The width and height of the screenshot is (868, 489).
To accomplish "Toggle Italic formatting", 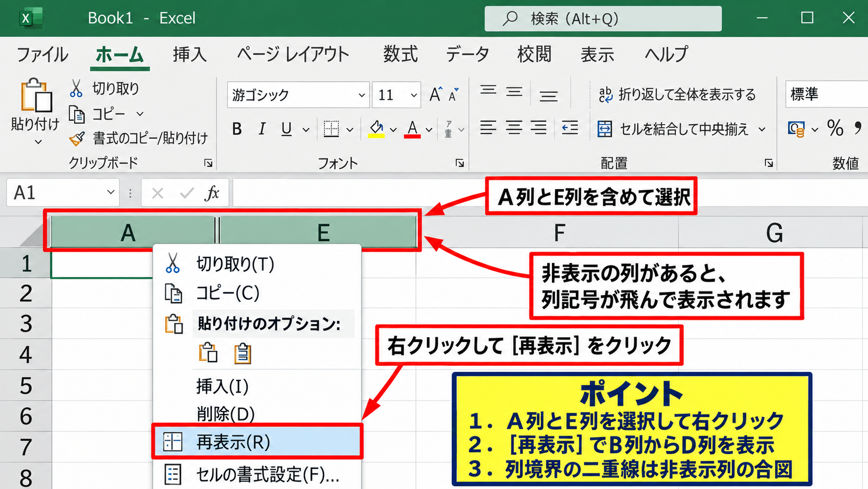I will pyautogui.click(x=262, y=129).
